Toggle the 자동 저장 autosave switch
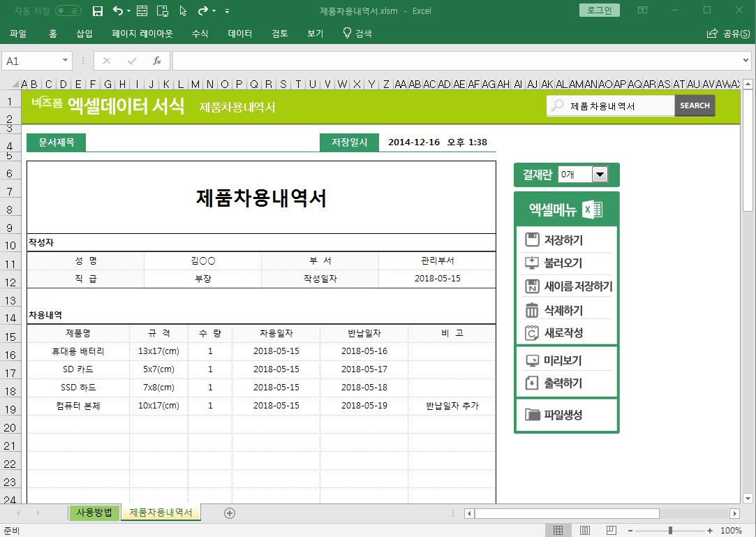 (x=68, y=10)
